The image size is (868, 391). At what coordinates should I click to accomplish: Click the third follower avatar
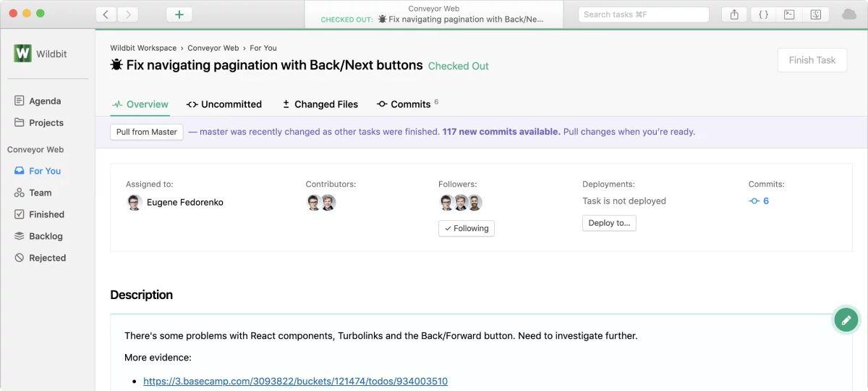475,203
